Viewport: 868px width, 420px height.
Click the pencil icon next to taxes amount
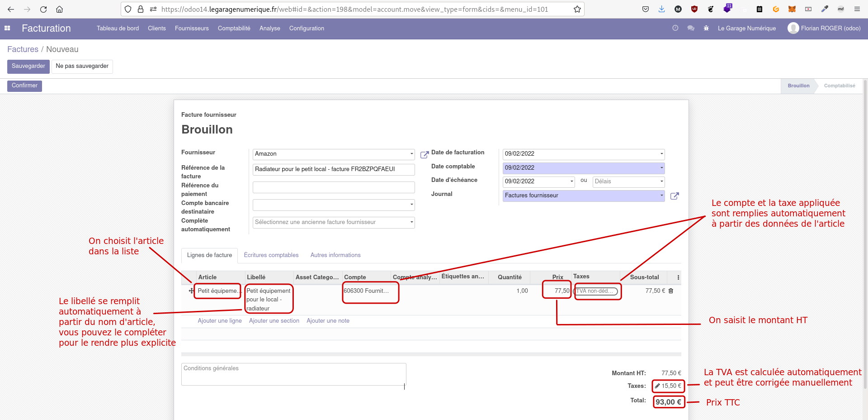[657, 386]
